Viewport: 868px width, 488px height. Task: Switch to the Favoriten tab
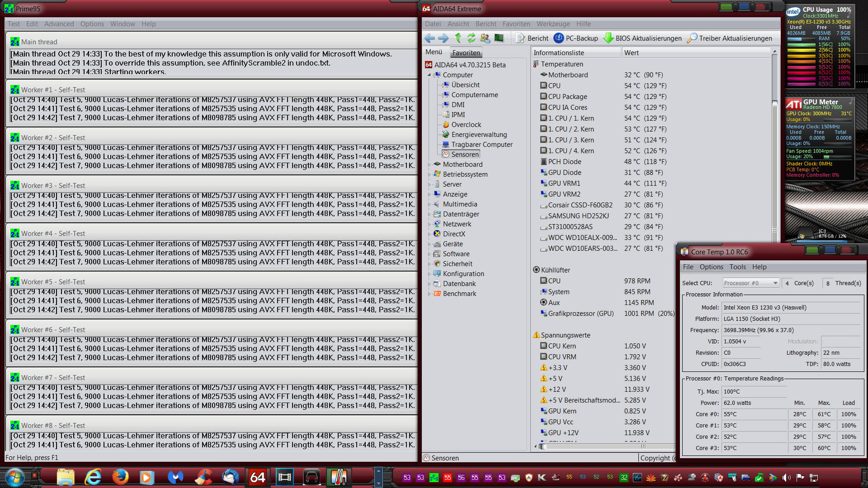point(466,53)
